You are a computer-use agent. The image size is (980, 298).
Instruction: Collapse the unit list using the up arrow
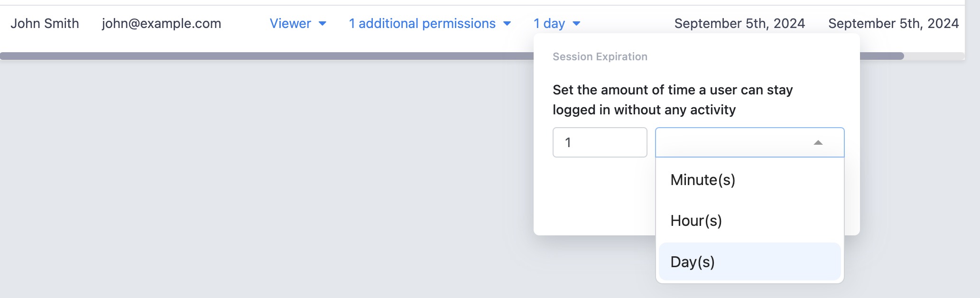[x=818, y=142]
